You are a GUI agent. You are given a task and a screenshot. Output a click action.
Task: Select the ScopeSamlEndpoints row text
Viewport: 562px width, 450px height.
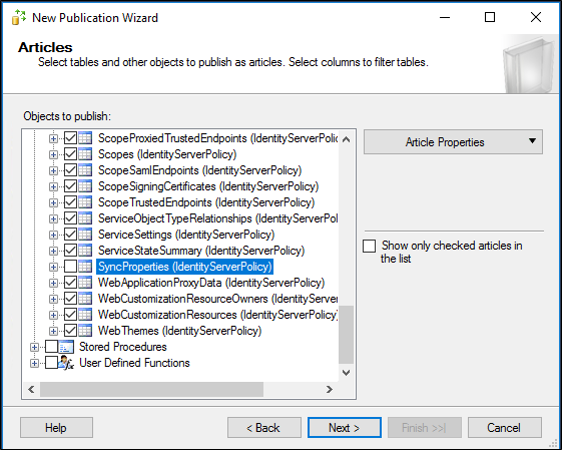pos(200,170)
